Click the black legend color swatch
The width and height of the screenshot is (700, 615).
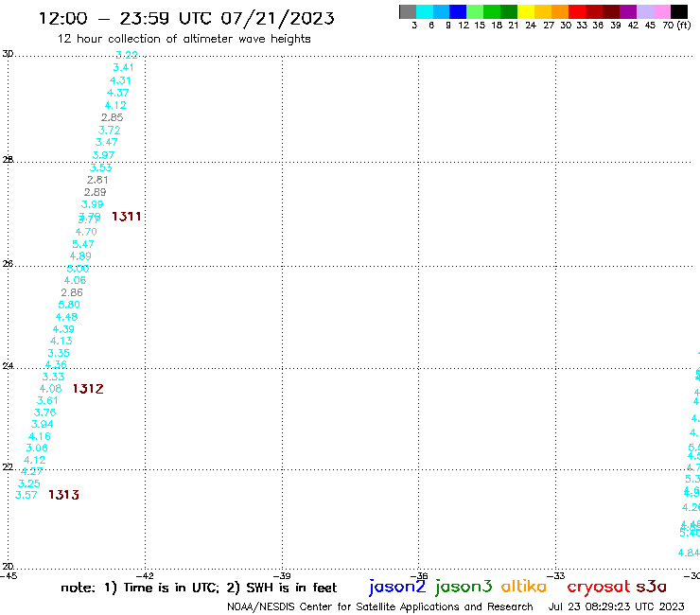[679, 11]
